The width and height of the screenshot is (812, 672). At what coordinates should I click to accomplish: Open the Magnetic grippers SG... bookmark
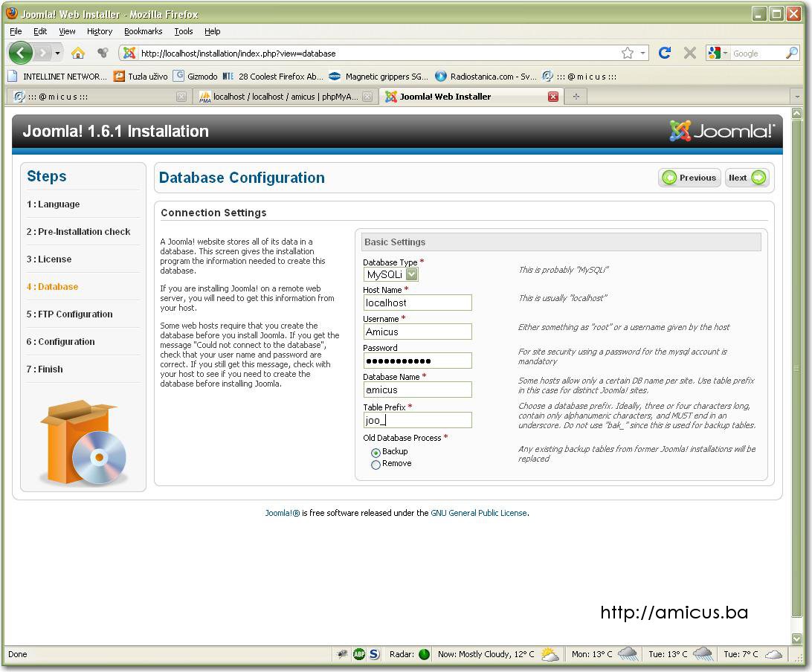pos(378,76)
